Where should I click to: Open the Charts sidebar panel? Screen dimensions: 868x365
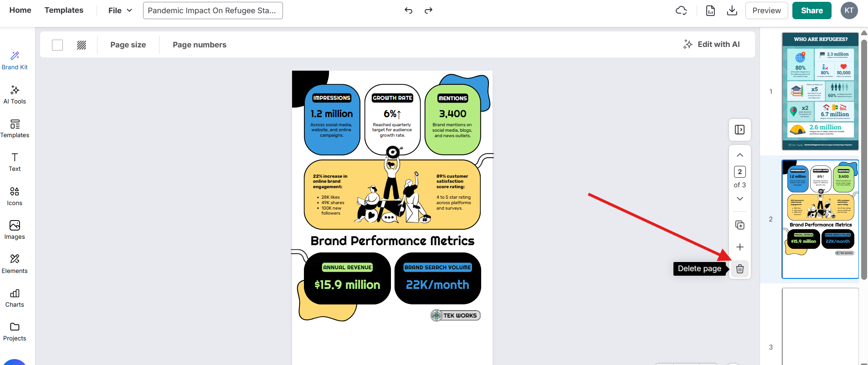tap(15, 298)
